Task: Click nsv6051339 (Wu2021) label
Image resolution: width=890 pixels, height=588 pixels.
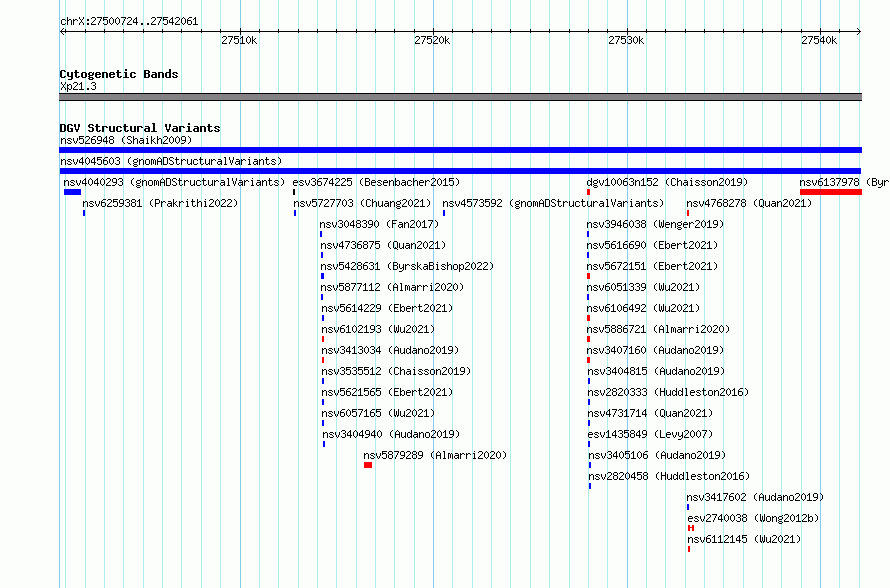Action: click(643, 287)
